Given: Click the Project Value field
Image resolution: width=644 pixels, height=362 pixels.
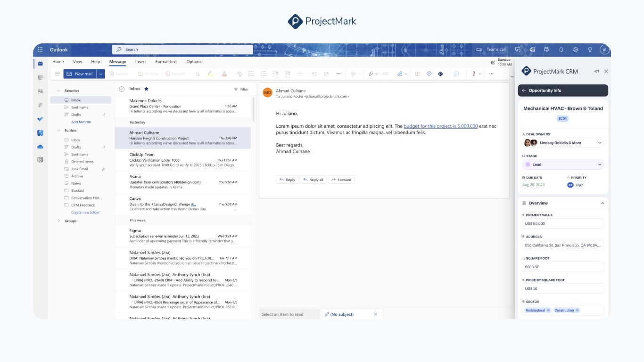Looking at the screenshot, I should pyautogui.click(x=563, y=223).
